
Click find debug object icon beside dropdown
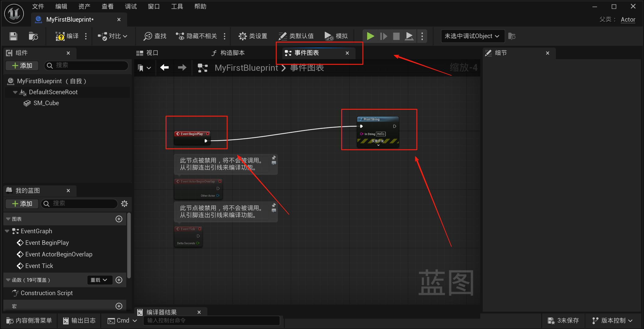(x=512, y=36)
